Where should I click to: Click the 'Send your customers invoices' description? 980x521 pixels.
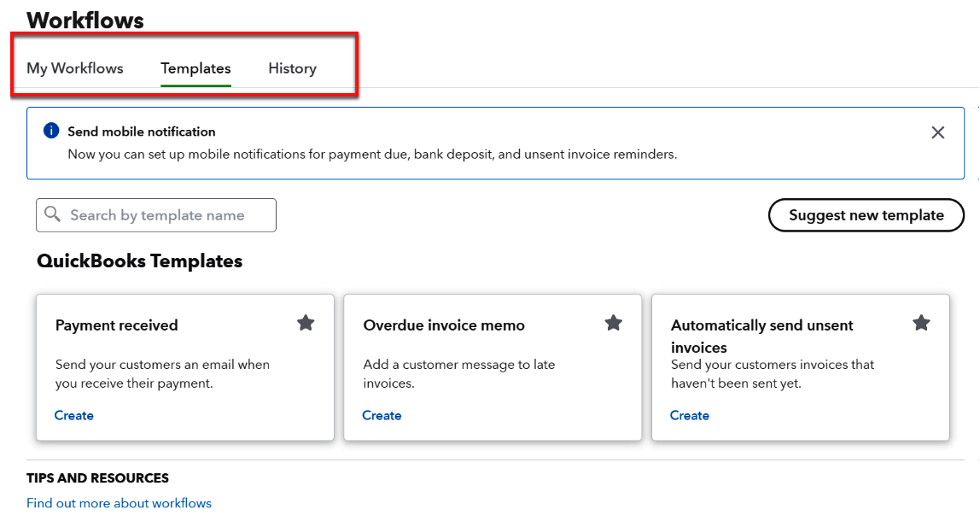pyautogui.click(x=773, y=373)
